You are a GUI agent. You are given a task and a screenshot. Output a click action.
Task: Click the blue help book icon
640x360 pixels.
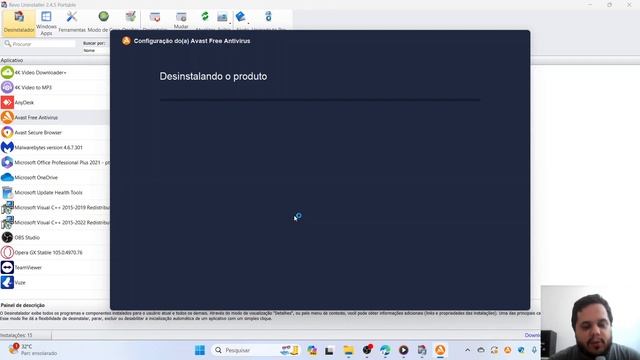coord(240,16)
